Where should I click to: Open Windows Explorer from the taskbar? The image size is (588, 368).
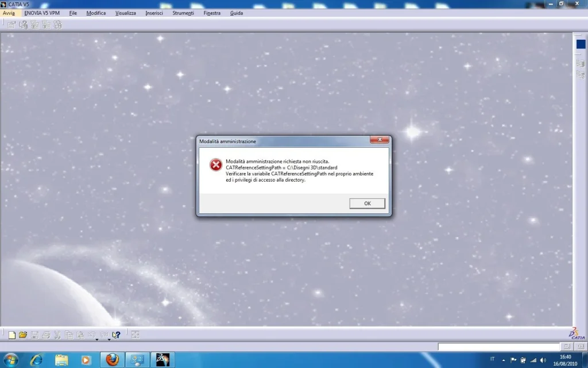61,360
